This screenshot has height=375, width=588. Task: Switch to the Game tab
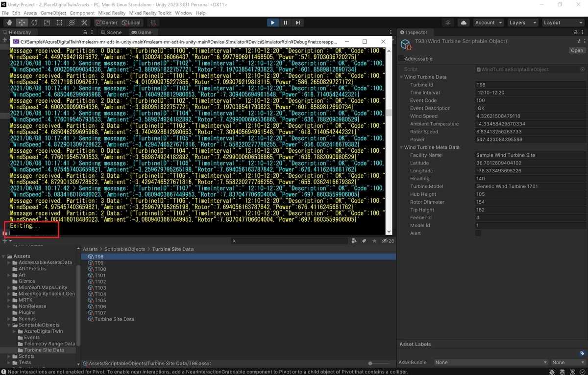click(141, 32)
